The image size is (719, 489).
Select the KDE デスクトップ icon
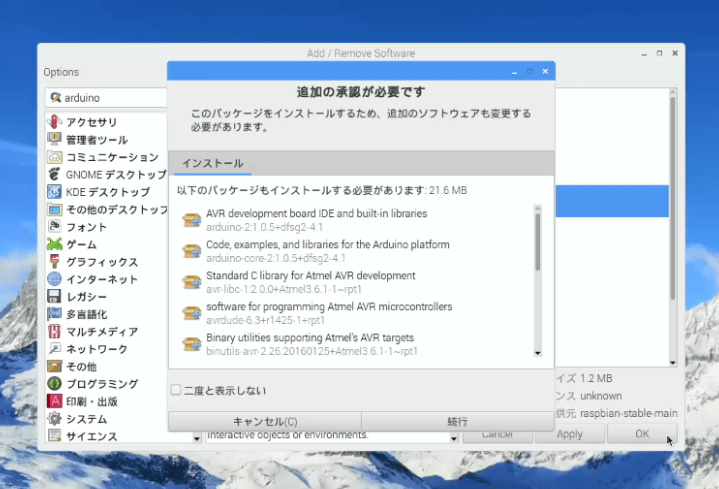point(54,192)
